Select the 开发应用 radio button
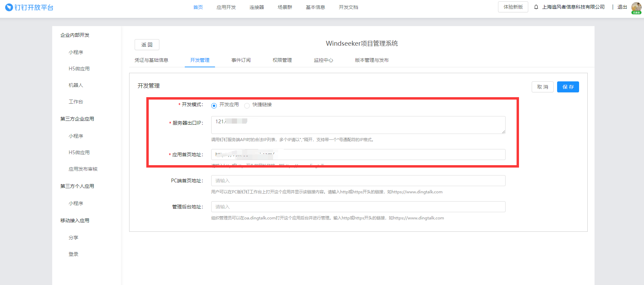Image resolution: width=644 pixels, height=285 pixels. 214,105
